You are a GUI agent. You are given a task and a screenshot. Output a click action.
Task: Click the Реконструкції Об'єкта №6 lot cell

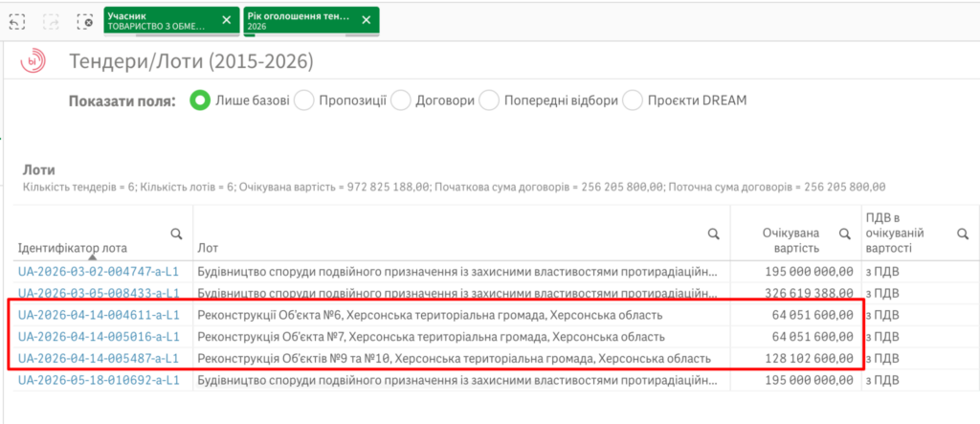coord(461,315)
